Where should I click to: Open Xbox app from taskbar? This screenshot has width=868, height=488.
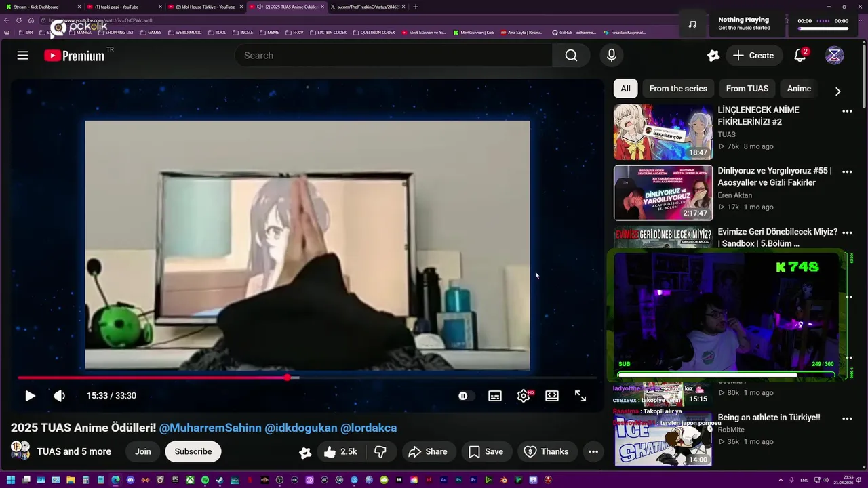coord(190,480)
